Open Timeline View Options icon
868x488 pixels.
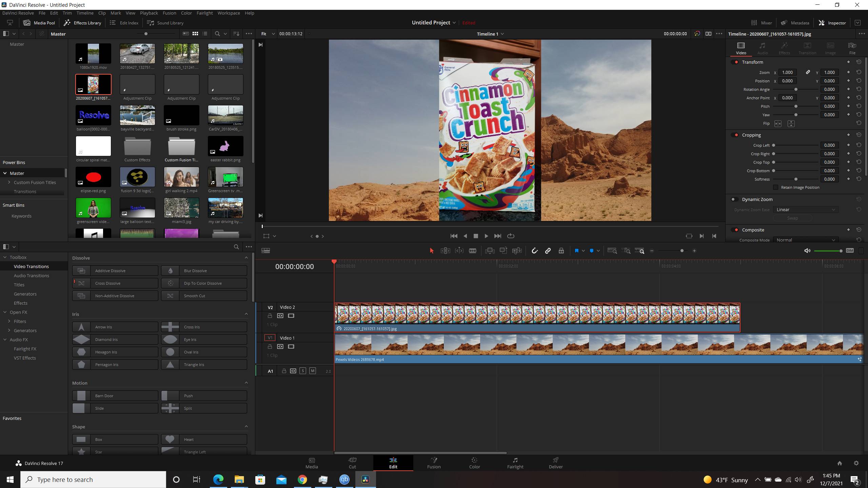click(x=265, y=251)
